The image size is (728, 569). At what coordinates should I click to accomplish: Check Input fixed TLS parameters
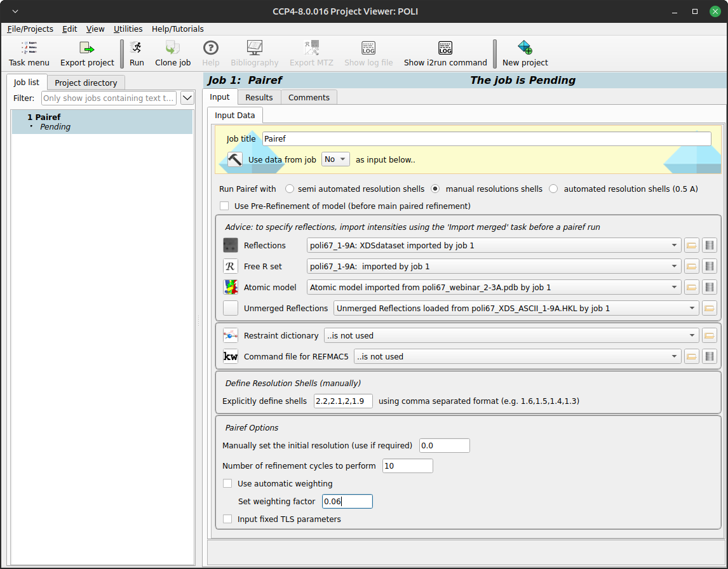coord(227,519)
